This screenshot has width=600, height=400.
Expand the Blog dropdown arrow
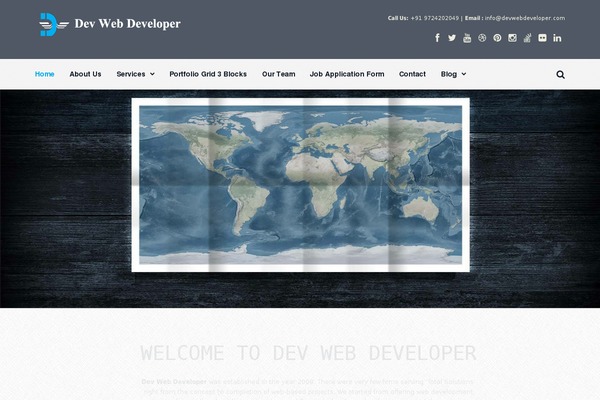pyautogui.click(x=464, y=74)
